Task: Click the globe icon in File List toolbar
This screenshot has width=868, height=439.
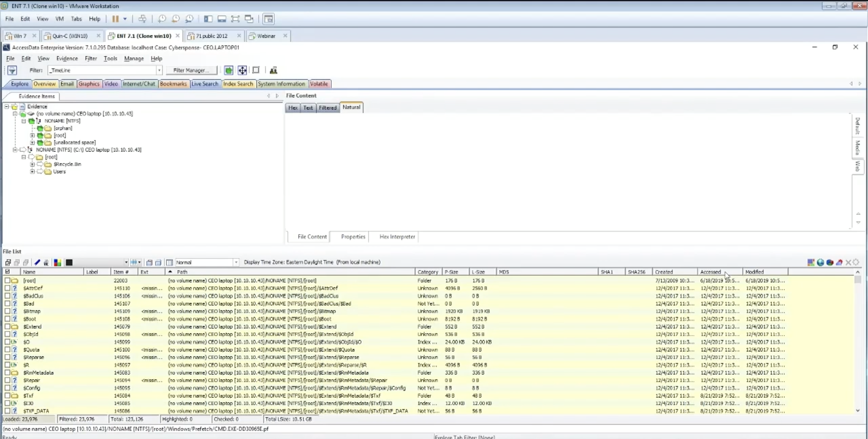Action: coord(820,262)
